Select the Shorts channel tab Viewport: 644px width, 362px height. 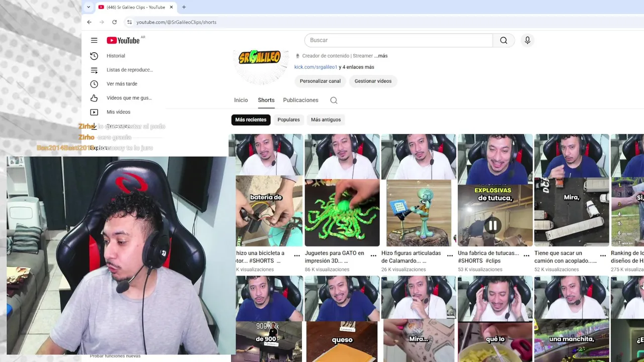pyautogui.click(x=266, y=100)
